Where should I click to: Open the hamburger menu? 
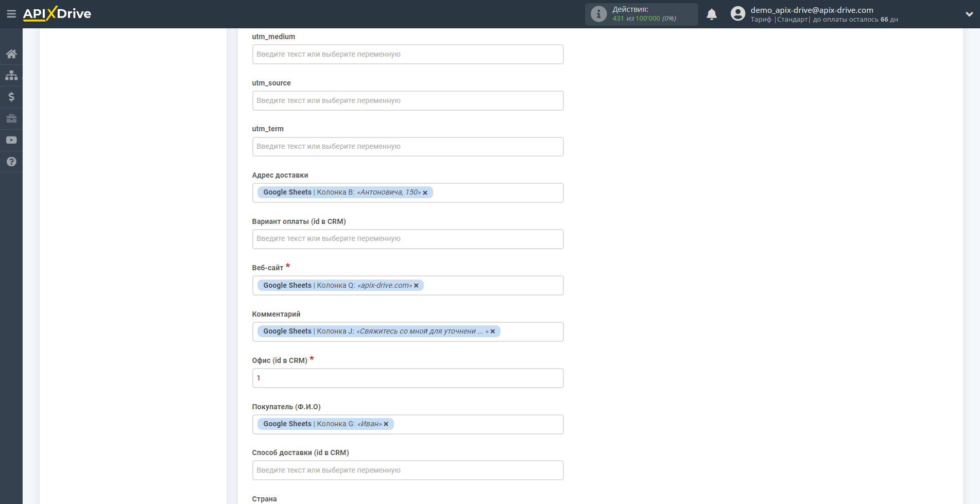click(11, 14)
